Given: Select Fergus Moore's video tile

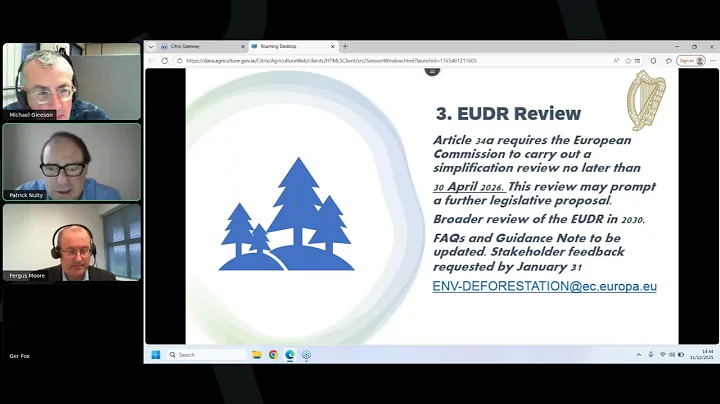Looking at the screenshot, I should 72,242.
